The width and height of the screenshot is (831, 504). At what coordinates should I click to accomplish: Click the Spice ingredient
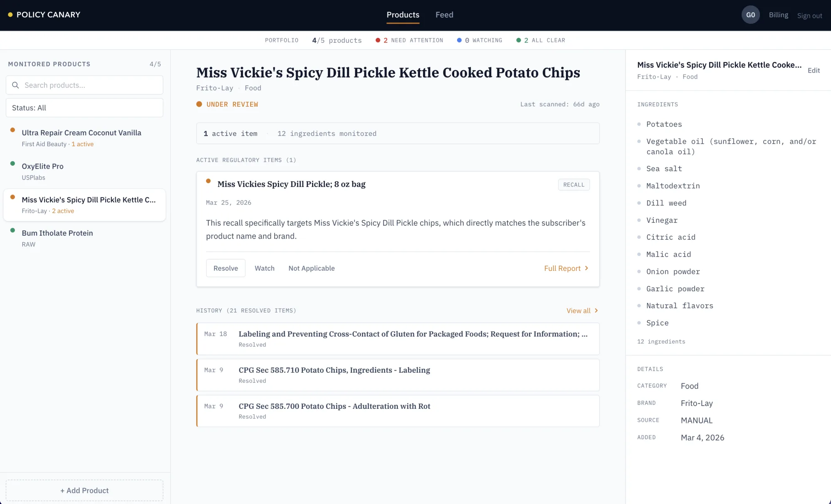point(657,323)
